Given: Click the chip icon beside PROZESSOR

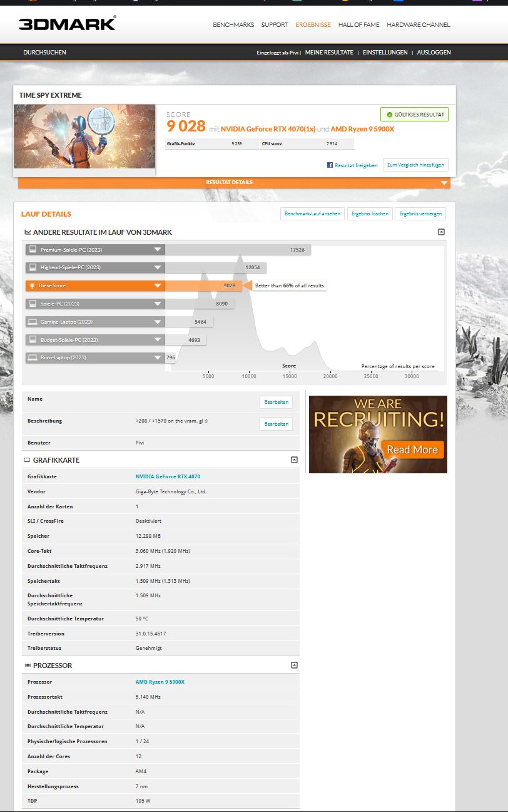Looking at the screenshot, I should (x=27, y=666).
